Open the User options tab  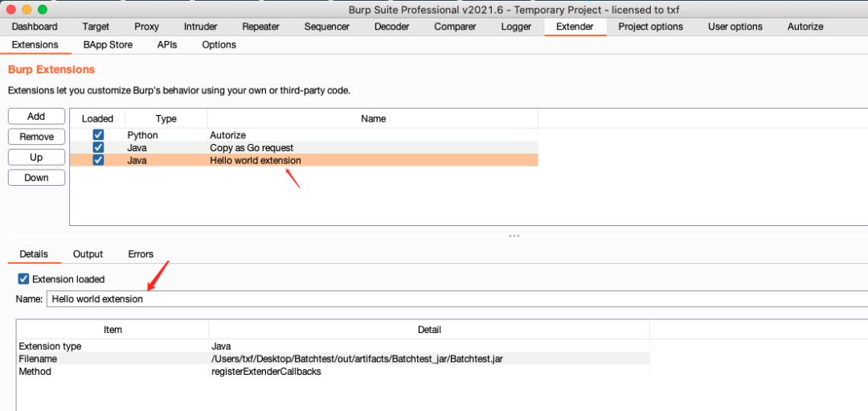pyautogui.click(x=735, y=27)
